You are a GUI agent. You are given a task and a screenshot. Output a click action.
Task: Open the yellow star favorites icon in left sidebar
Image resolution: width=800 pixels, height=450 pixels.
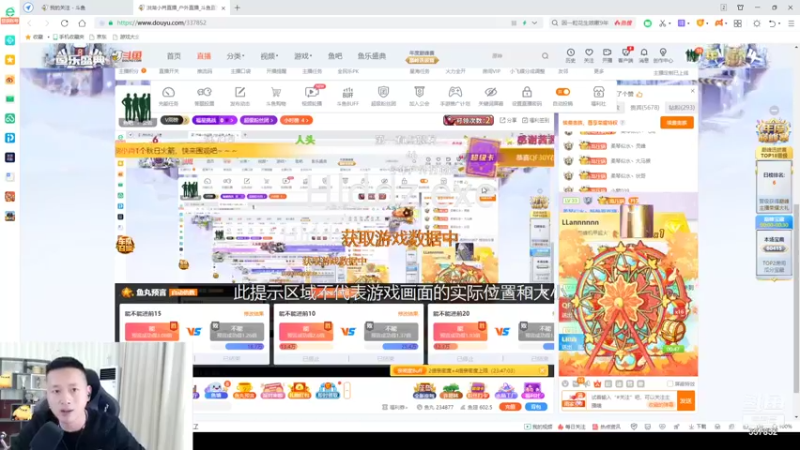coord(10,60)
